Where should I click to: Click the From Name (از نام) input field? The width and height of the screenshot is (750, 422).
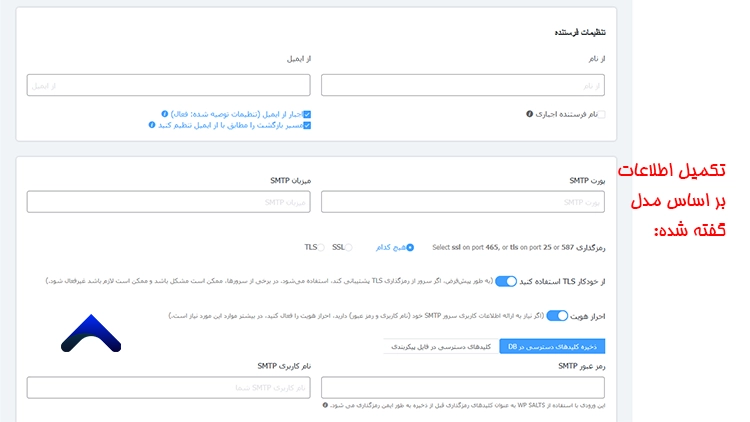[463, 85]
